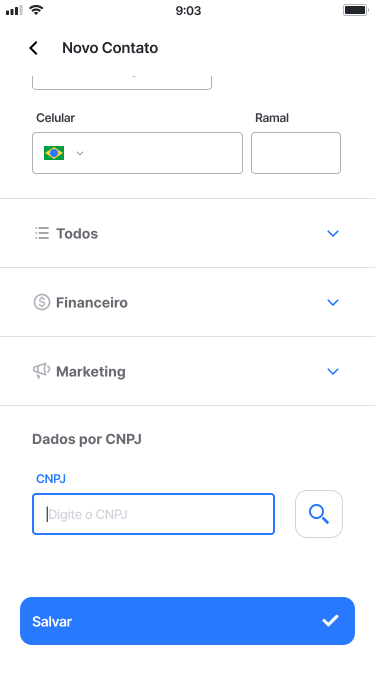Viewport: 375px width, 677px height.
Task: Expand the Financeiro section chevron
Action: click(333, 302)
